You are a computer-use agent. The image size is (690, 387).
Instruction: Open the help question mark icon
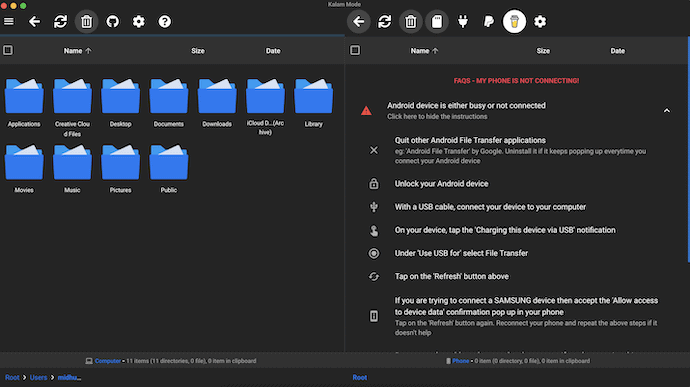165,21
